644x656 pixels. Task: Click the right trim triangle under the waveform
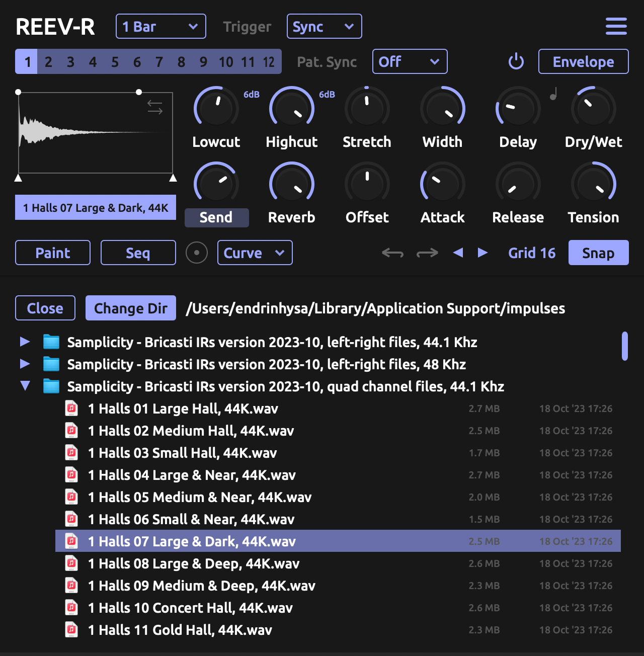(173, 178)
